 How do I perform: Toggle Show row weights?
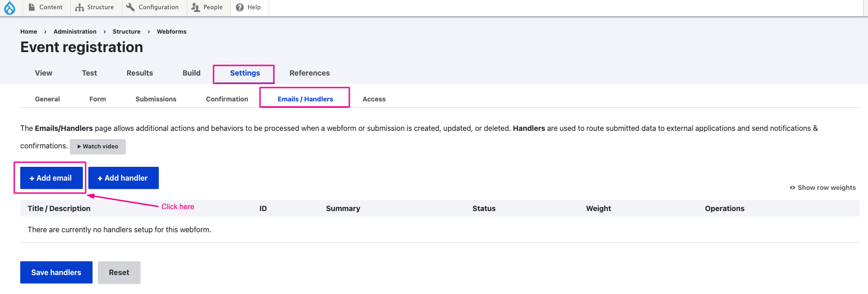pyautogui.click(x=823, y=188)
